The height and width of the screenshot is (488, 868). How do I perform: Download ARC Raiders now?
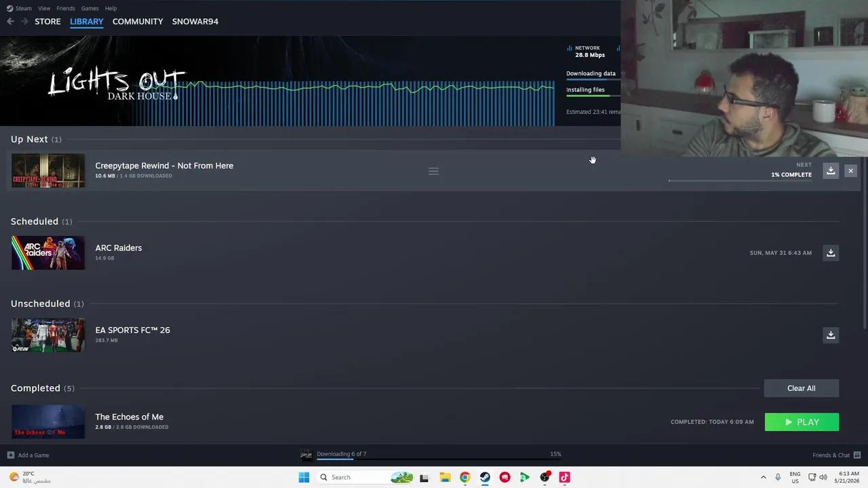pyautogui.click(x=831, y=253)
